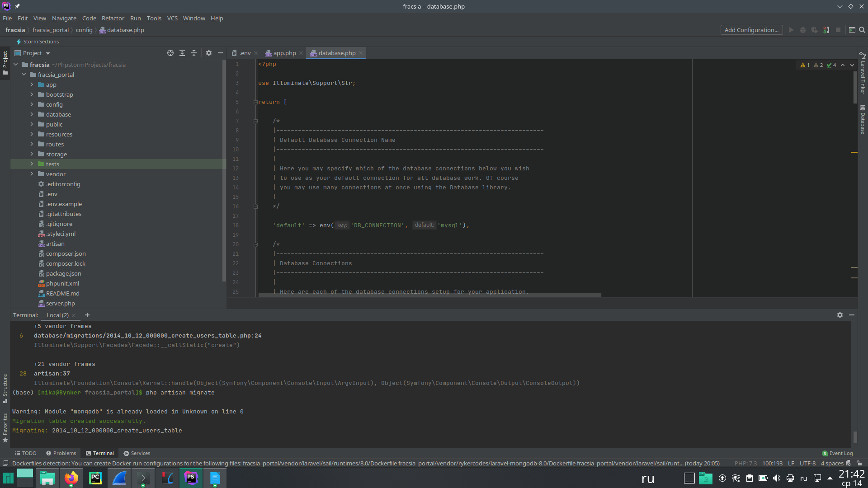Click the LF line separator in status bar
This screenshot has width=868, height=488.
[x=791, y=463]
